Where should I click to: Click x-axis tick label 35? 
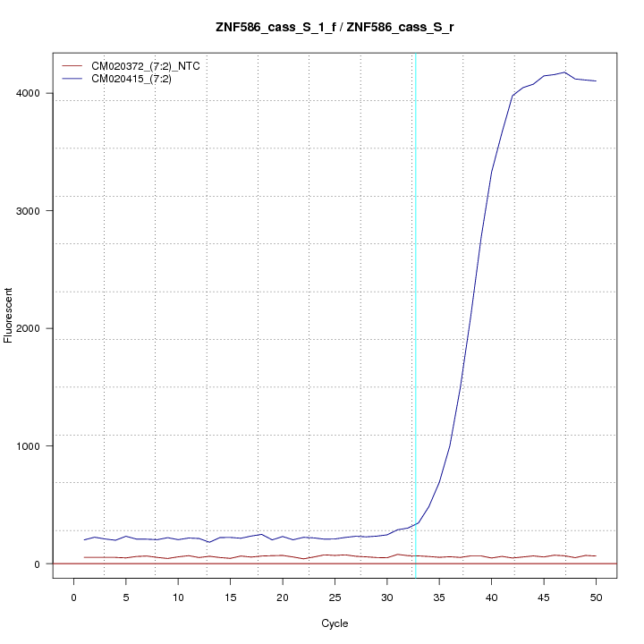(439, 597)
